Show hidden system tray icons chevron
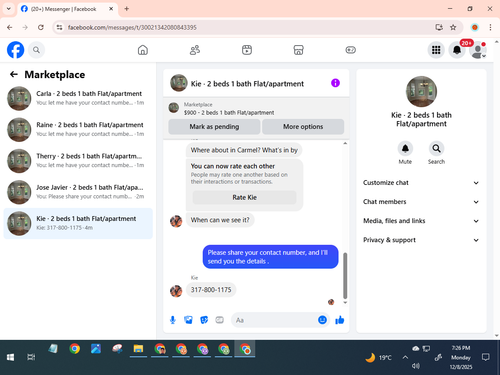 click(x=405, y=357)
